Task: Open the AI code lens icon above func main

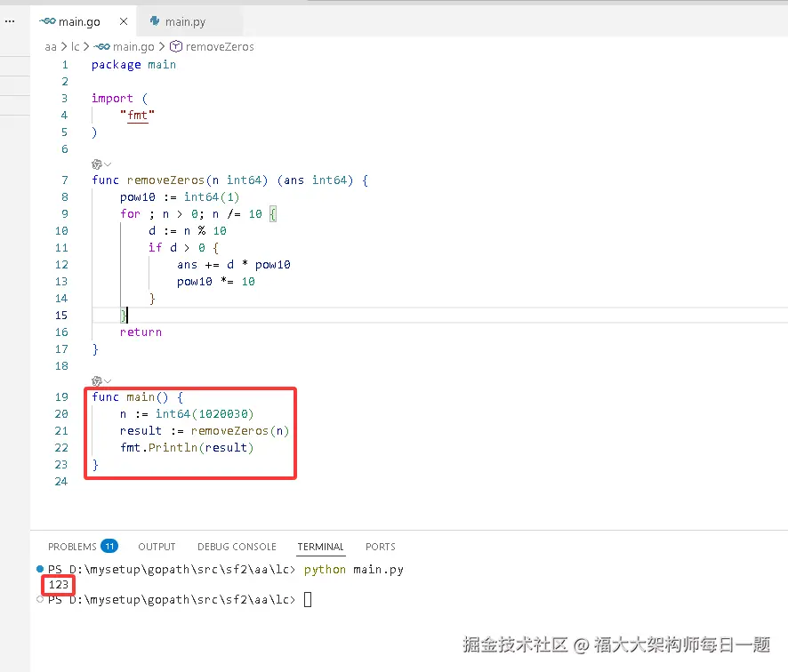Action: click(97, 381)
